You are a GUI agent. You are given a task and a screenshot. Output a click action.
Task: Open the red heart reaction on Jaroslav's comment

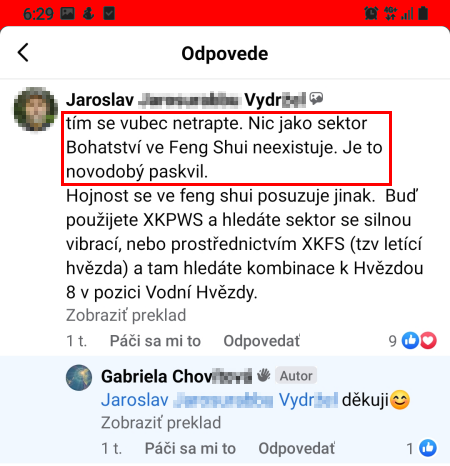coord(428,341)
